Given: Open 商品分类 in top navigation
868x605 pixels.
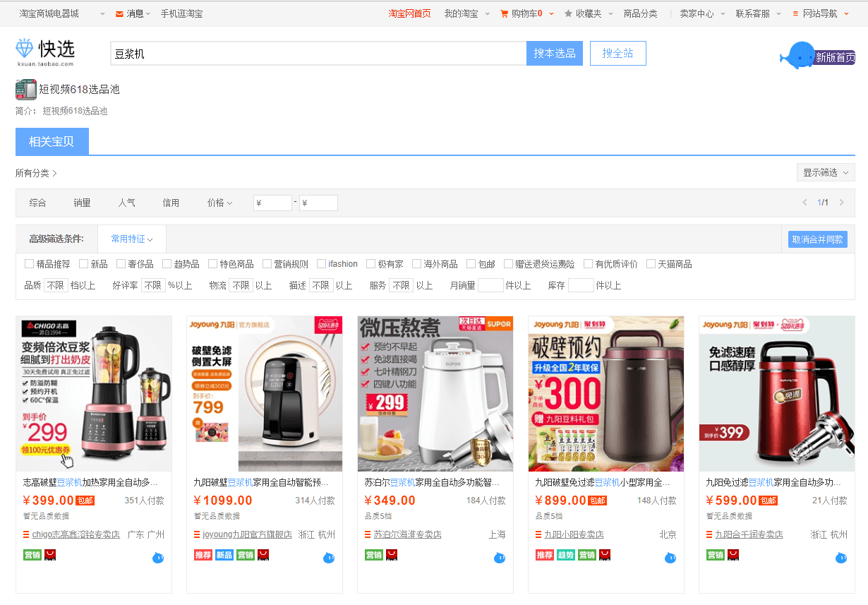Looking at the screenshot, I should 640,13.
